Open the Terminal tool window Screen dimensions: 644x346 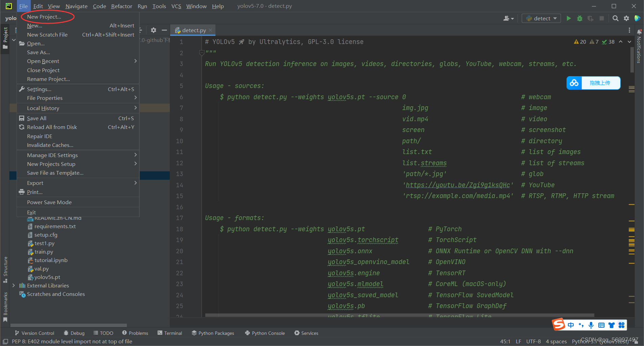click(x=170, y=333)
